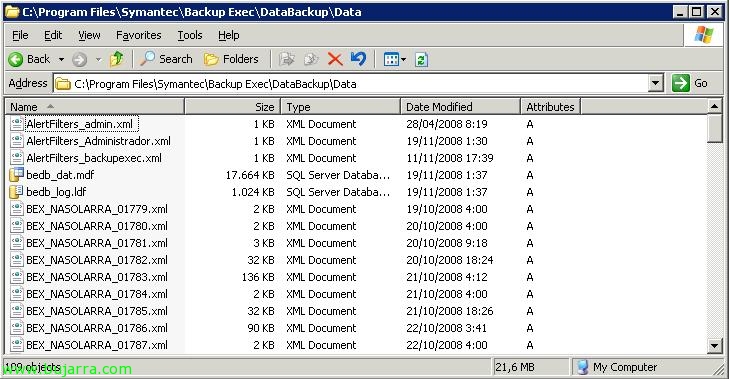Click the red Delete X icon

335,59
